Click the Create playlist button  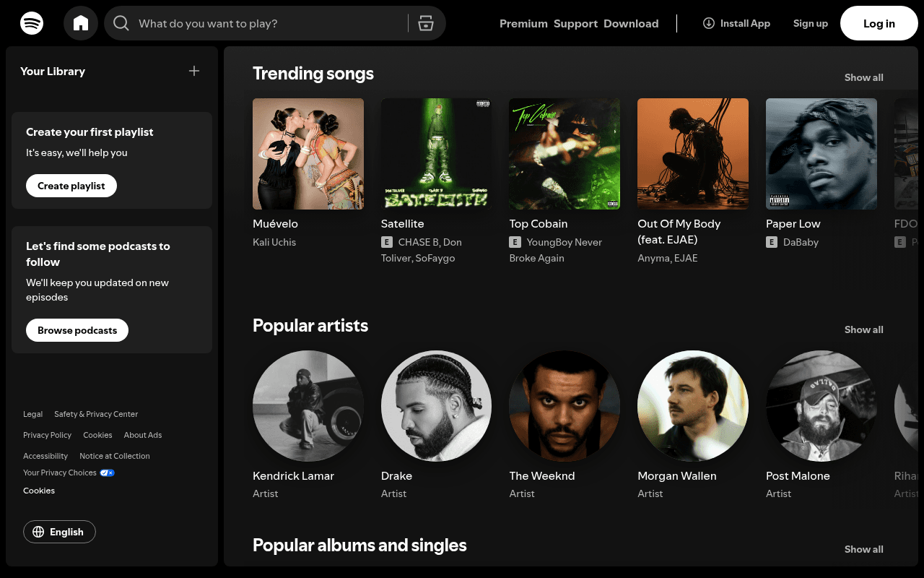click(71, 186)
